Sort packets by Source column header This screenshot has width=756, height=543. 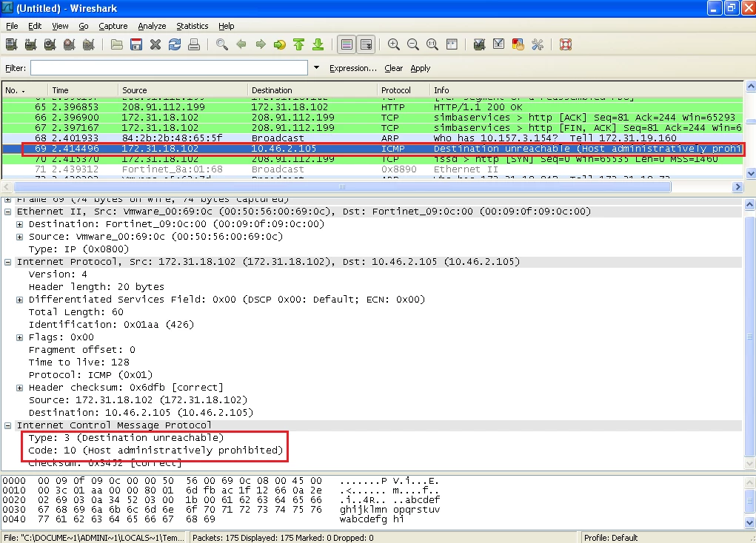(183, 90)
